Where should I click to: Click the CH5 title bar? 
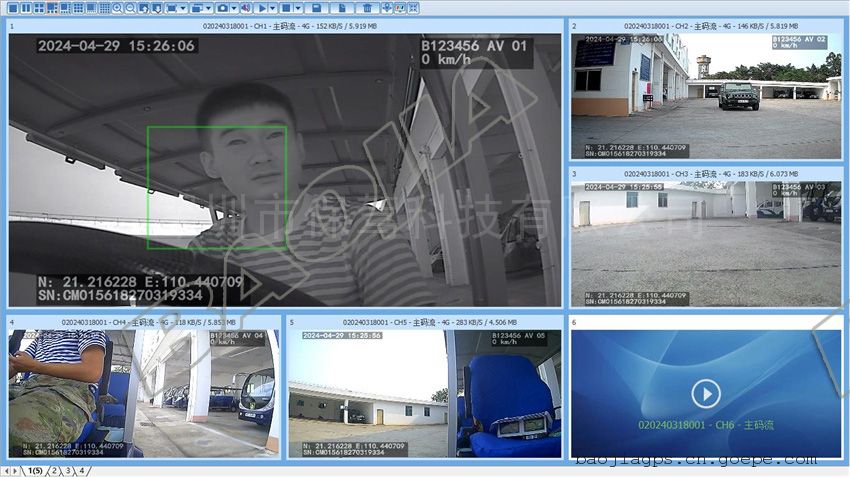coord(425,323)
